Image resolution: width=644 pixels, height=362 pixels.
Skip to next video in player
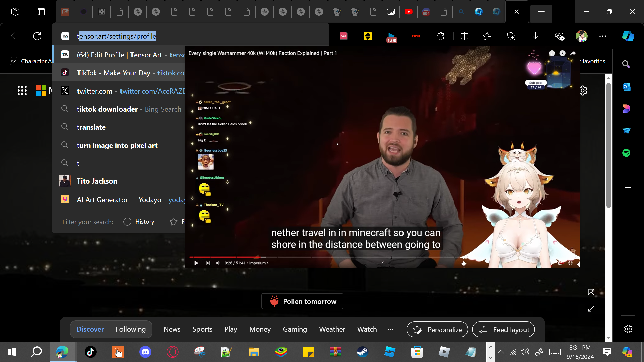point(208,263)
